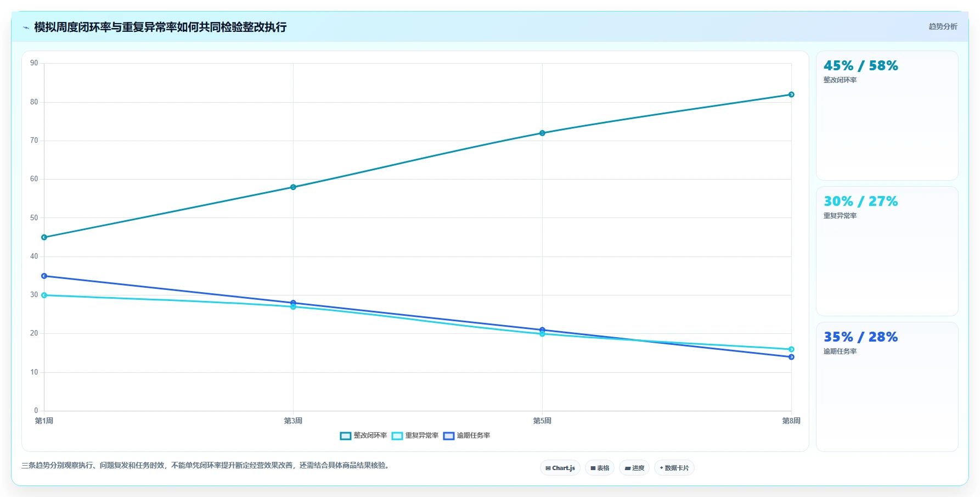This screenshot has width=980, height=497.
Task: Click the 35% / 28% card value
Action: pyautogui.click(x=860, y=337)
